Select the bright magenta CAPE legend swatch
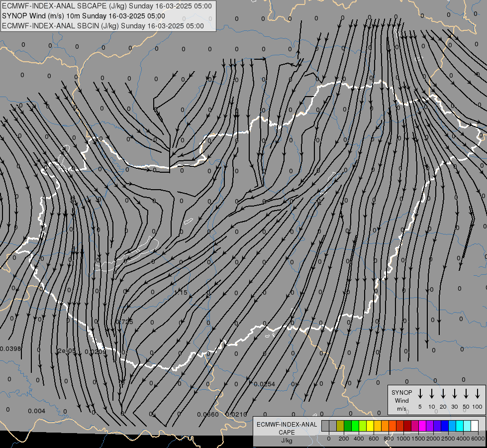This screenshot has width=487, height=448. click(x=423, y=426)
